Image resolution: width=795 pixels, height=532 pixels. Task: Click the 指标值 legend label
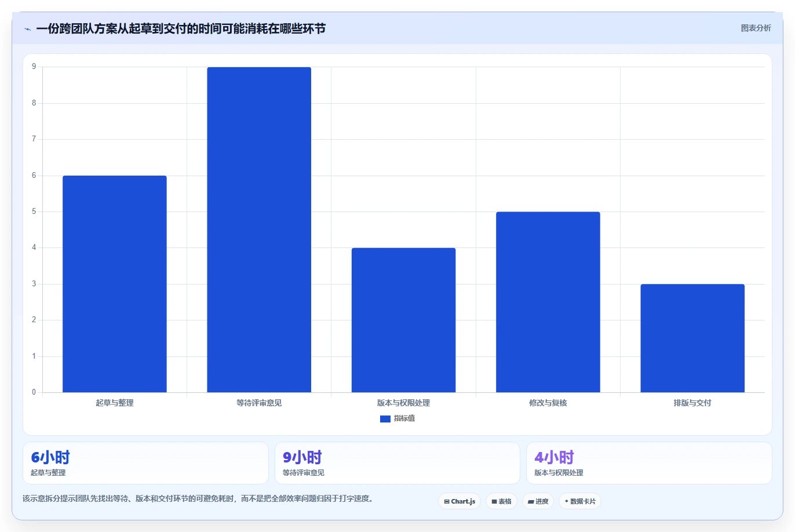404,418
